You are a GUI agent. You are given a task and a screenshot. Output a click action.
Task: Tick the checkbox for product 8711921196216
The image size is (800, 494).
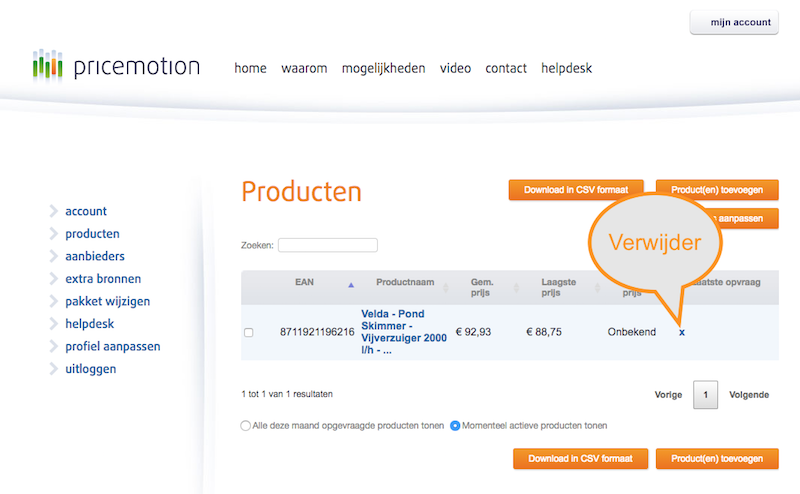click(248, 333)
